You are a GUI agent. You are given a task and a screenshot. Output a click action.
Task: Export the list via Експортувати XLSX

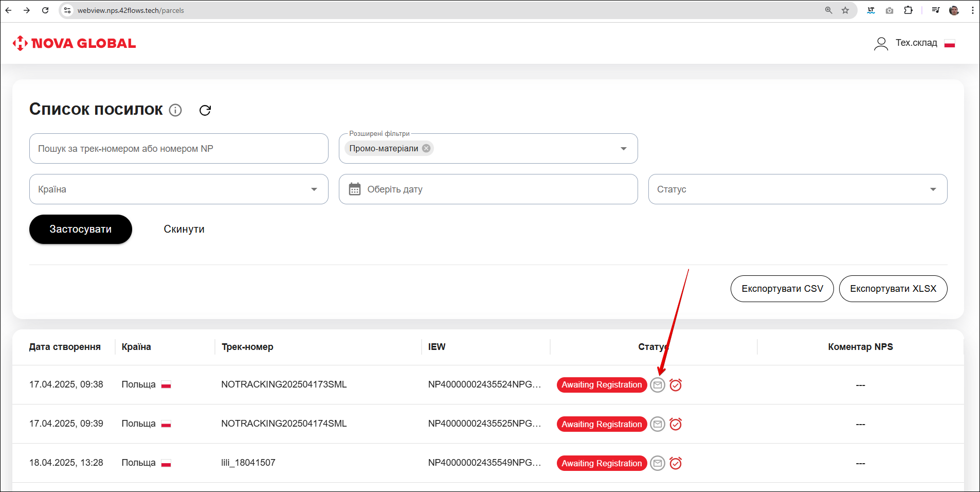(x=893, y=289)
